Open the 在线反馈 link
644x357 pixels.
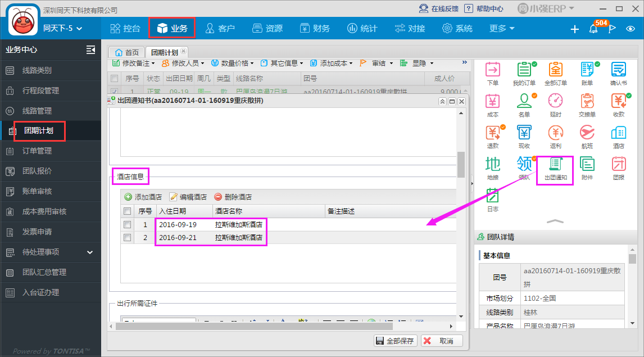[x=438, y=8]
